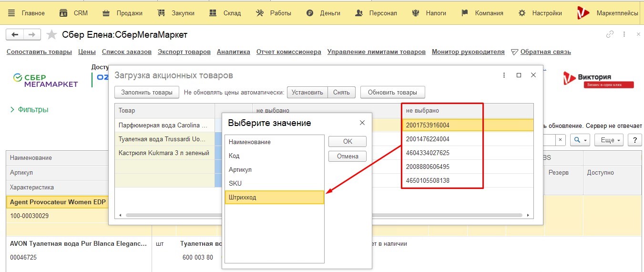Open the Склад section

coord(225,13)
